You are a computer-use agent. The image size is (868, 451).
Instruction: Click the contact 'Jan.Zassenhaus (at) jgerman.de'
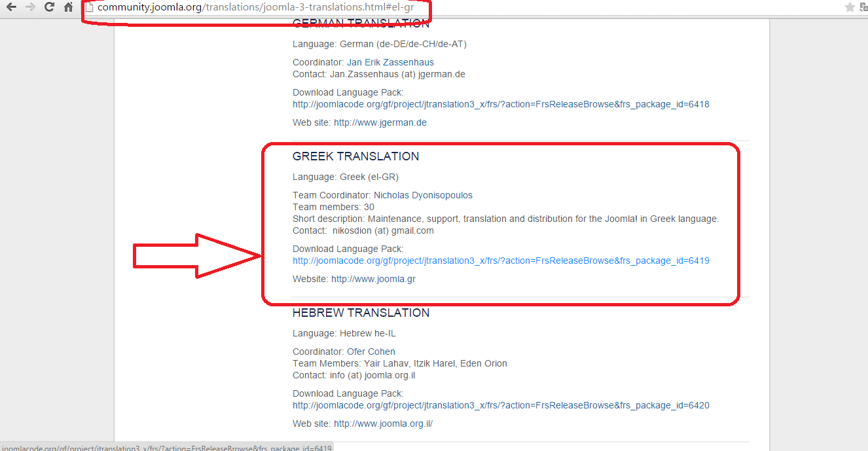[397, 75]
